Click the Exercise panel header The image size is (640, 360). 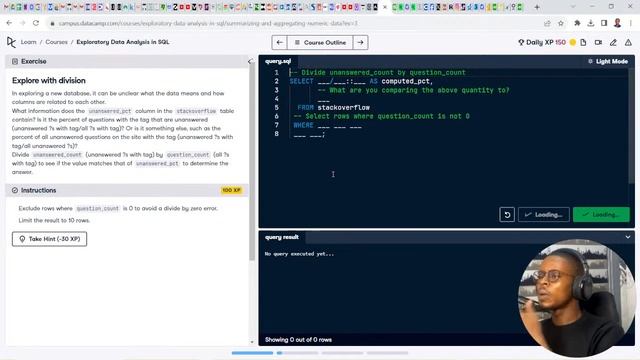[127, 61]
